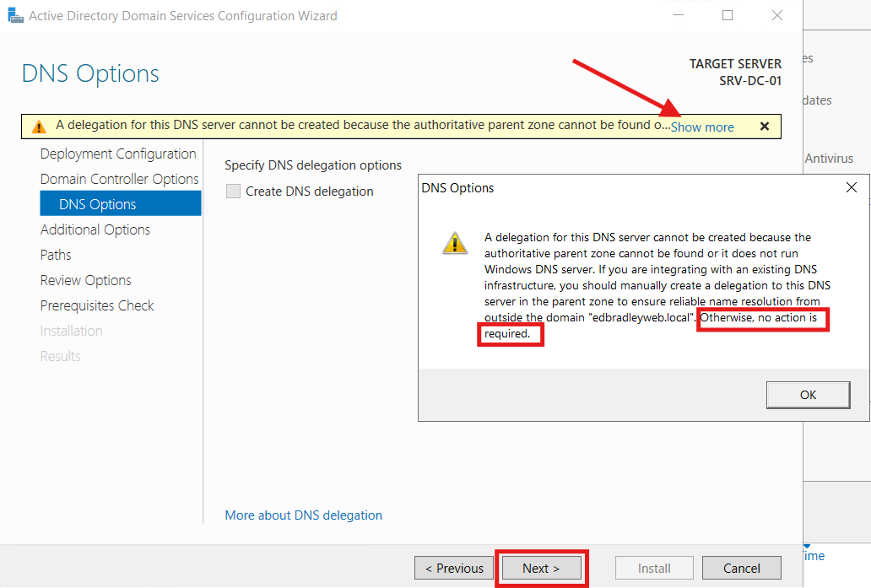Select Deployment Configuration step
Screen dimensions: 871x588
tap(117, 154)
